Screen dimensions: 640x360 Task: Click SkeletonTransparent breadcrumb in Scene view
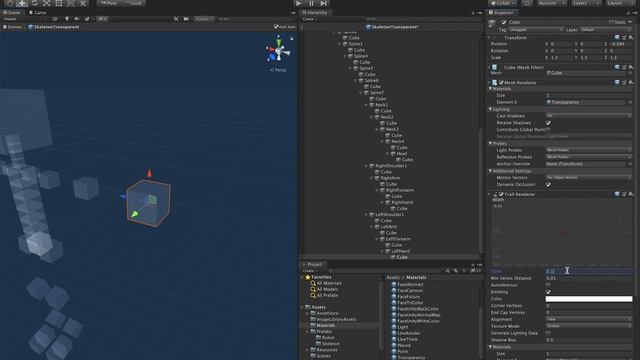(53, 27)
